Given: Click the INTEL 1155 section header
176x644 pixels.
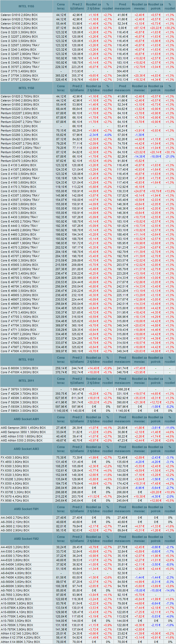Looking at the screenshot, I should click(x=26, y=6).
